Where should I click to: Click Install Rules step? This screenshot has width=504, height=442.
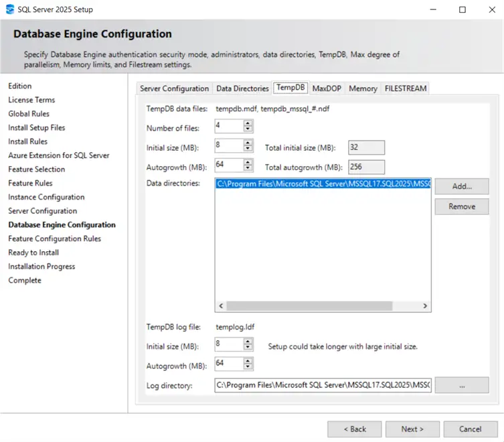point(27,141)
